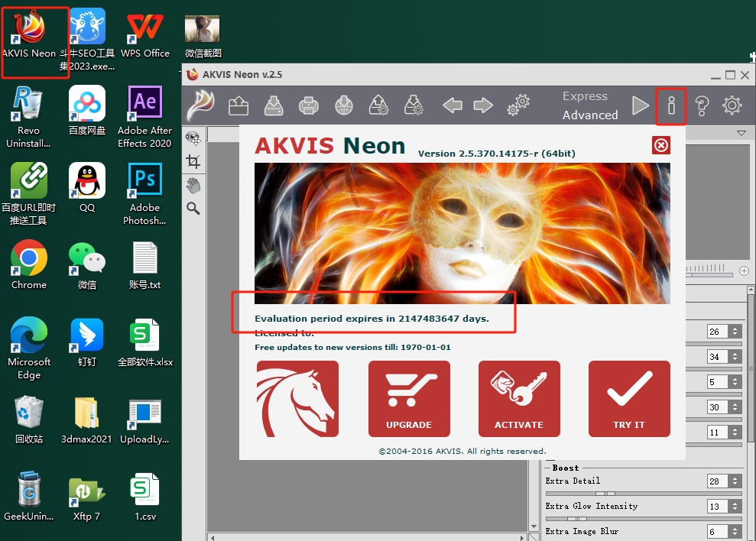Click the navigator zoom slider
Viewport: 756px width, 541px height.
[709, 275]
